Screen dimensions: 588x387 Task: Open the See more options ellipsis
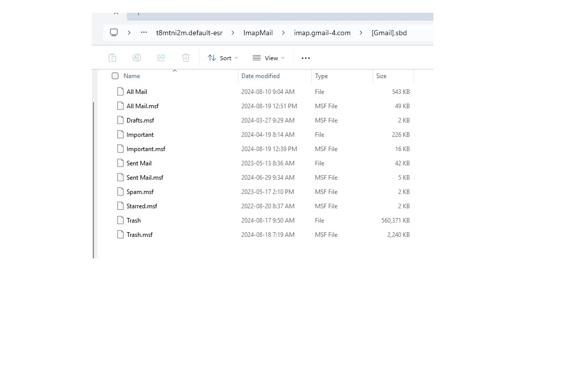point(306,58)
